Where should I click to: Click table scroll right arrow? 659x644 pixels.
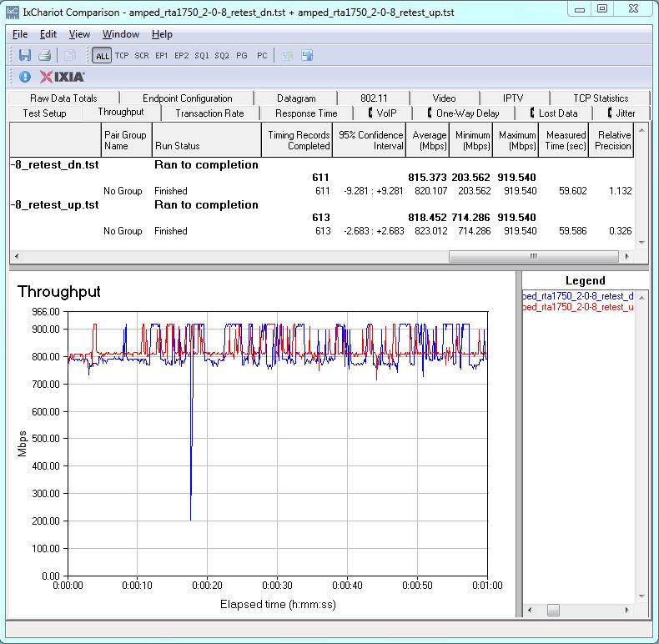tap(627, 256)
